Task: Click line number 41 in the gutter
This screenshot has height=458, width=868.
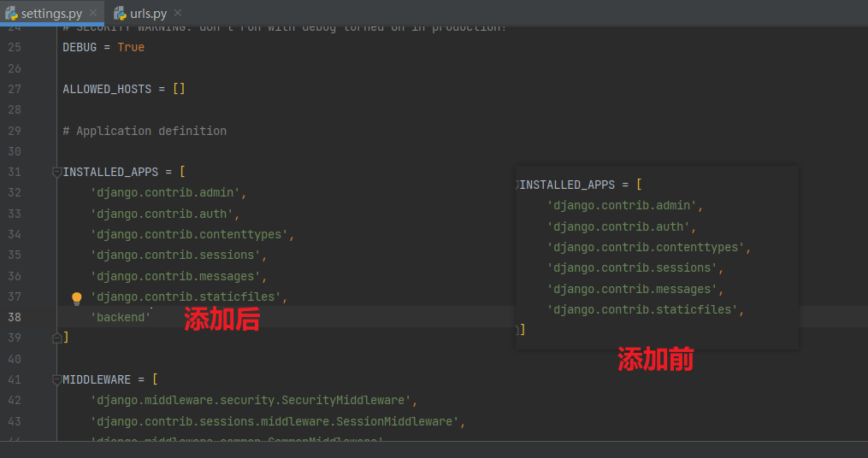Action: (15, 380)
